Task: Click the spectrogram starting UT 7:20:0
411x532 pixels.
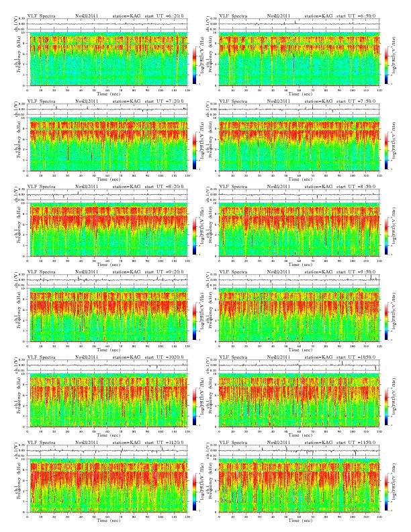Action: point(107,144)
